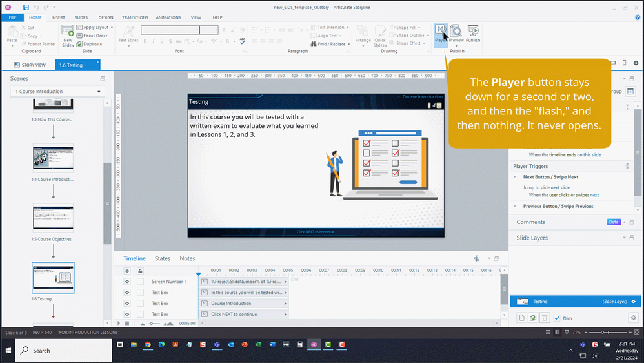This screenshot has width=644, height=363.
Task: Toggle the Dim checkbox for slide layers
Action: coord(557,318)
